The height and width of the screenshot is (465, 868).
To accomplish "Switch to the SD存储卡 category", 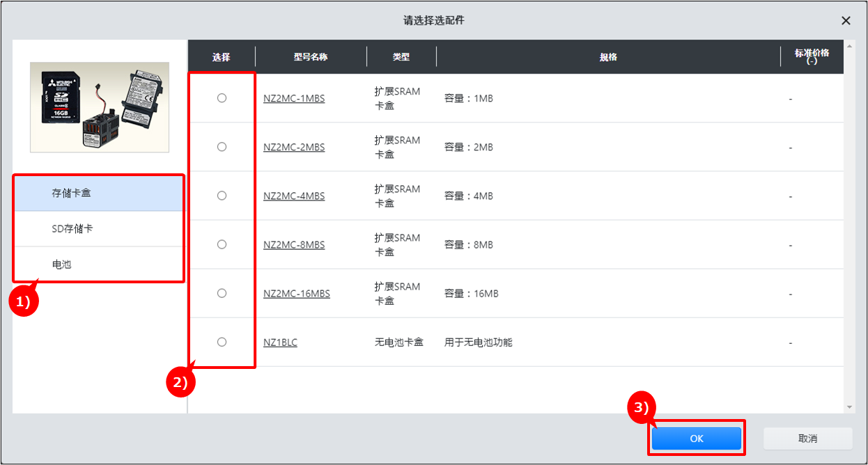I will (98, 229).
